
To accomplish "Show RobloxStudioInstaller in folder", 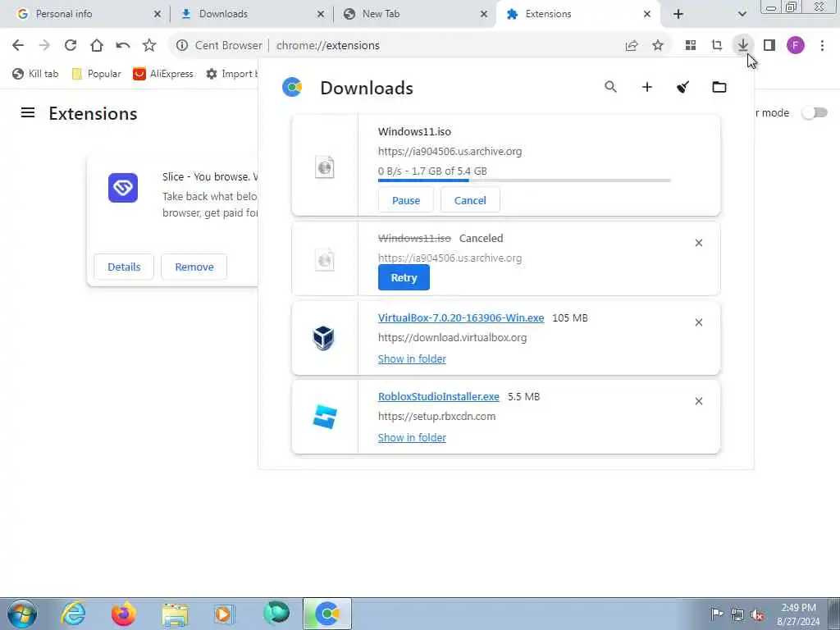I will click(x=412, y=438).
